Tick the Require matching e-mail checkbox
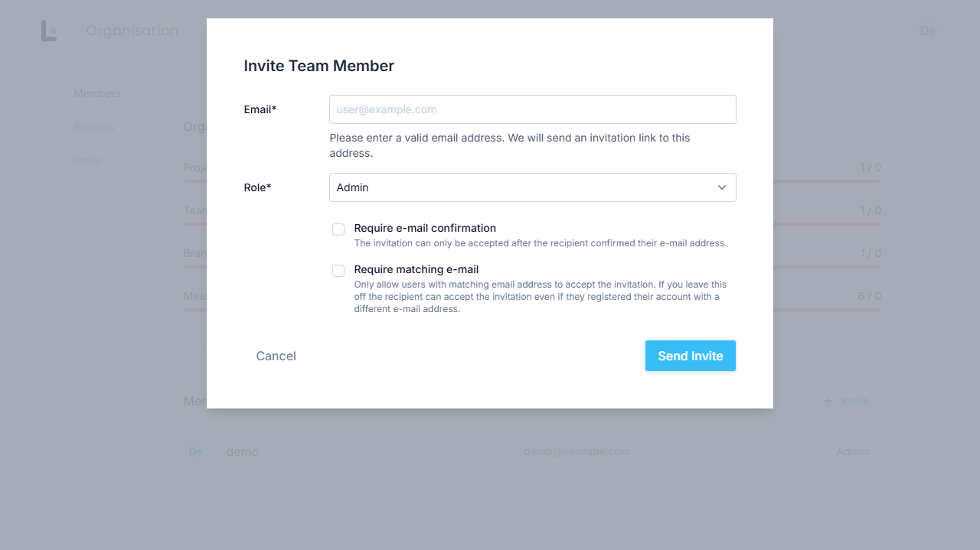The height and width of the screenshot is (550, 980). [338, 271]
